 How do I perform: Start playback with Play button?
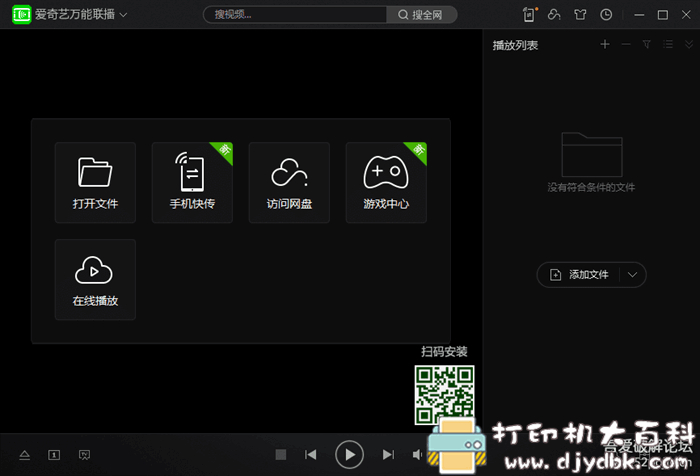point(350,455)
